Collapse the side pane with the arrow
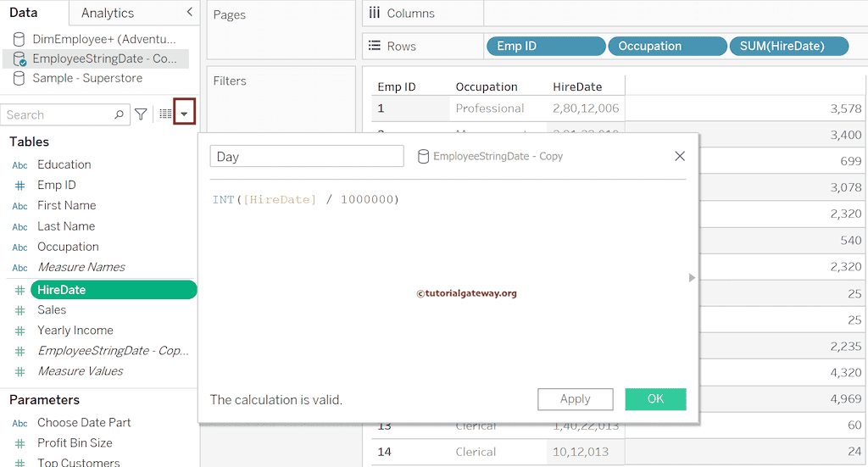Image resolution: width=868 pixels, height=467 pixels. 189,12
